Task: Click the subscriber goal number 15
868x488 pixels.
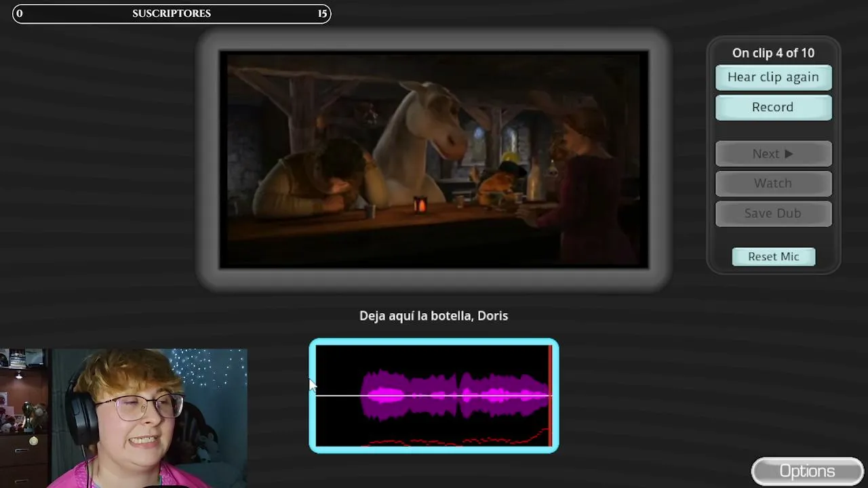Action: 322,14
